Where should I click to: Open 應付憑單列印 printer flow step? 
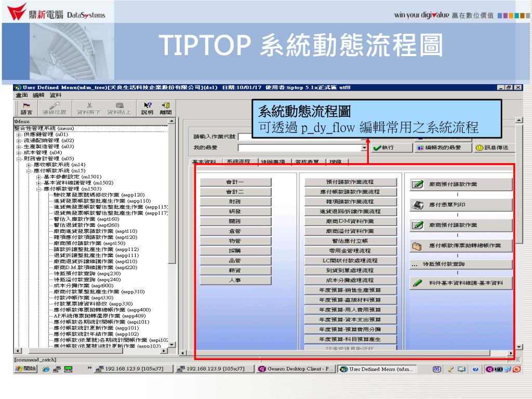pos(461,205)
